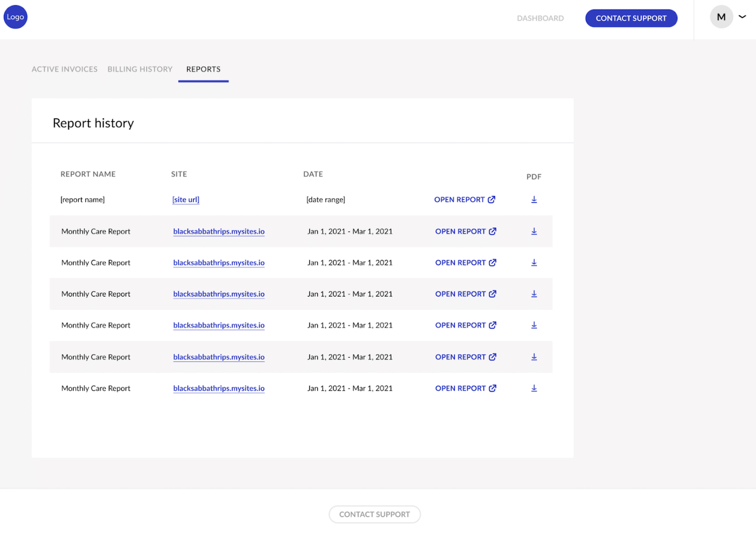This screenshot has height=537, width=756.
Task: Open report for last Monthly Care Report
Action: click(x=465, y=388)
